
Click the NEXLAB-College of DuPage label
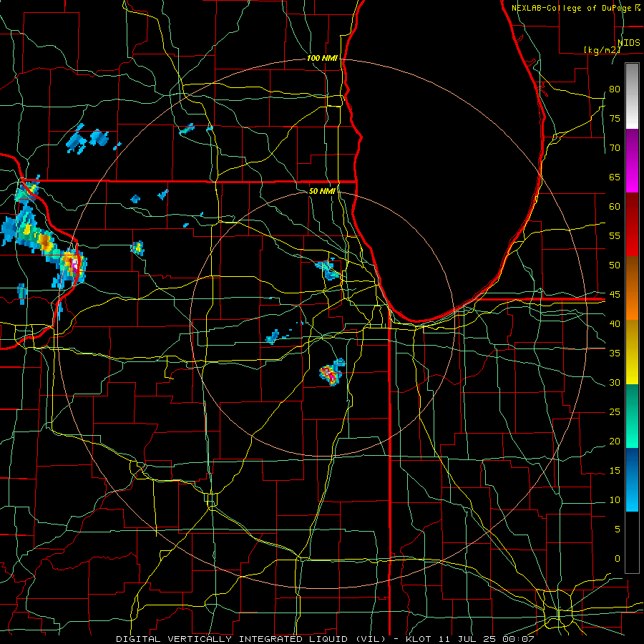[572, 8]
